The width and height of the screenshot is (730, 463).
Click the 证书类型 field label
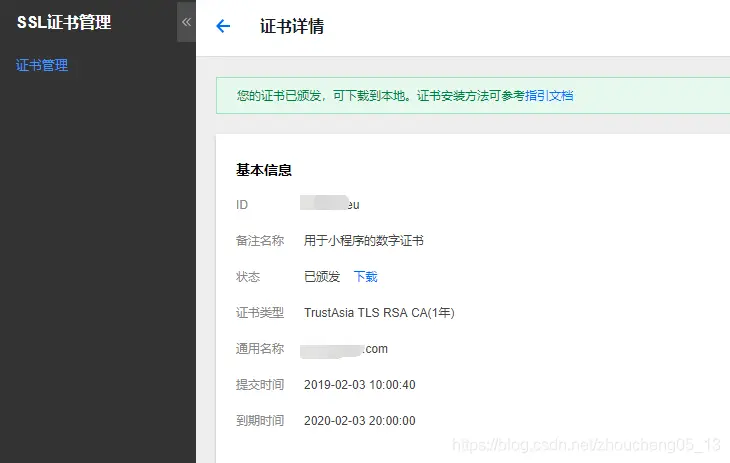click(x=259, y=313)
